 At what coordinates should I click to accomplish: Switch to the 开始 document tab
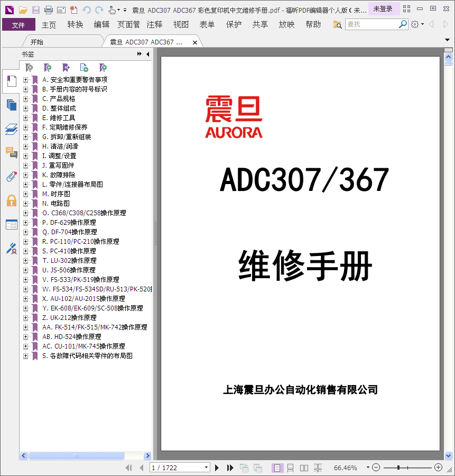point(36,42)
